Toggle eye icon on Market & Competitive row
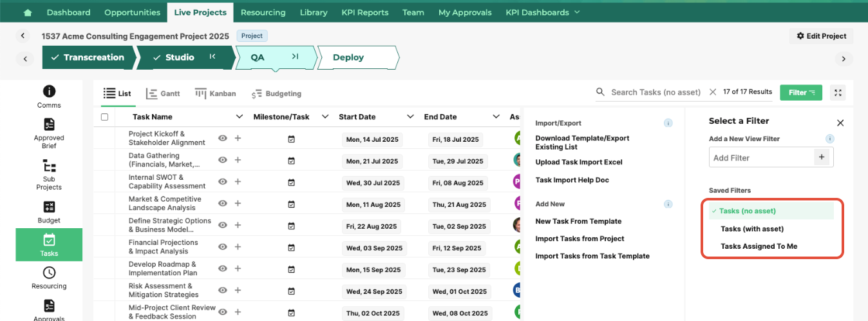The height and width of the screenshot is (321, 868). (x=223, y=204)
